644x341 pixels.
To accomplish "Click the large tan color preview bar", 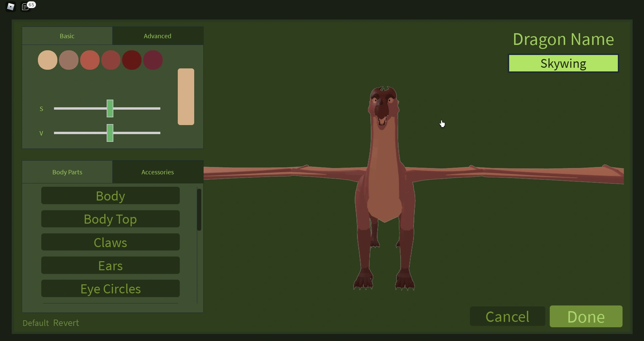I will click(186, 97).
